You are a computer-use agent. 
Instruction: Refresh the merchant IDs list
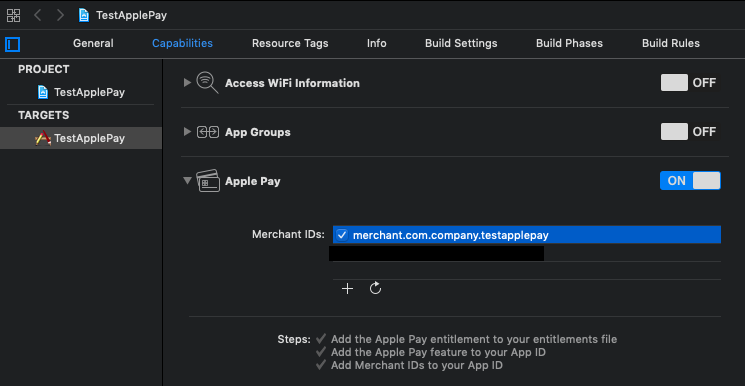pyautogui.click(x=375, y=288)
